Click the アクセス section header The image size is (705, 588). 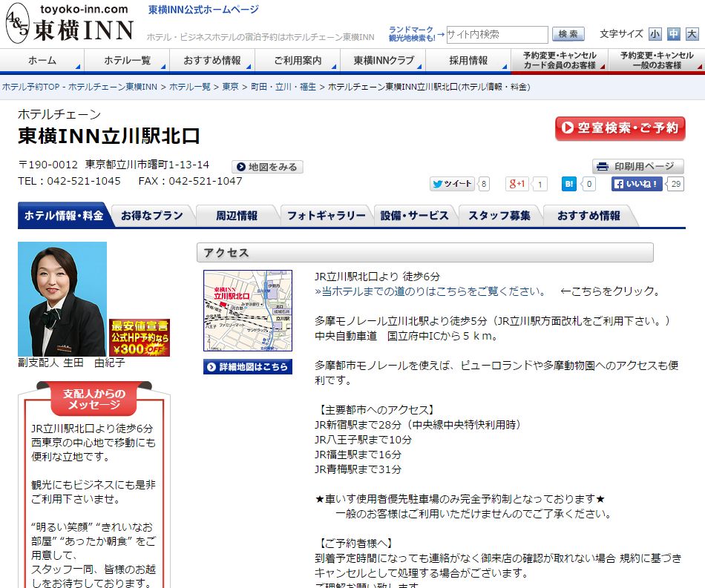point(425,252)
